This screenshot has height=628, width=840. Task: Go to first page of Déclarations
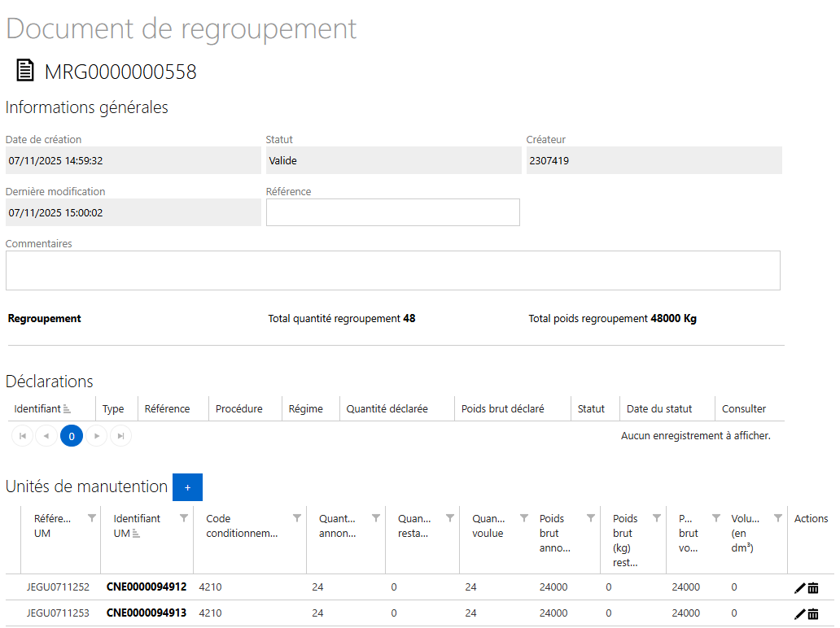[23, 437]
